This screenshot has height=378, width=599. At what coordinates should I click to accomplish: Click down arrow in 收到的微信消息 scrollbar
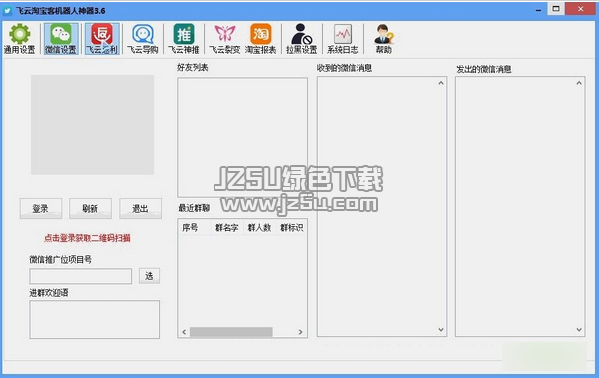click(x=441, y=329)
